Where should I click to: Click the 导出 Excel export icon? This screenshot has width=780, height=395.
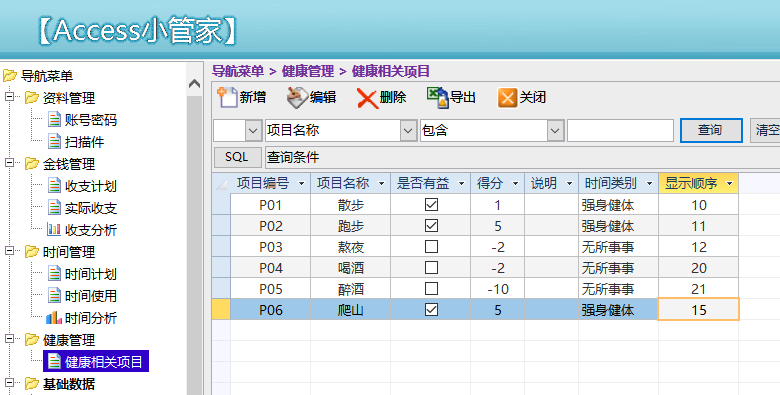(438, 98)
